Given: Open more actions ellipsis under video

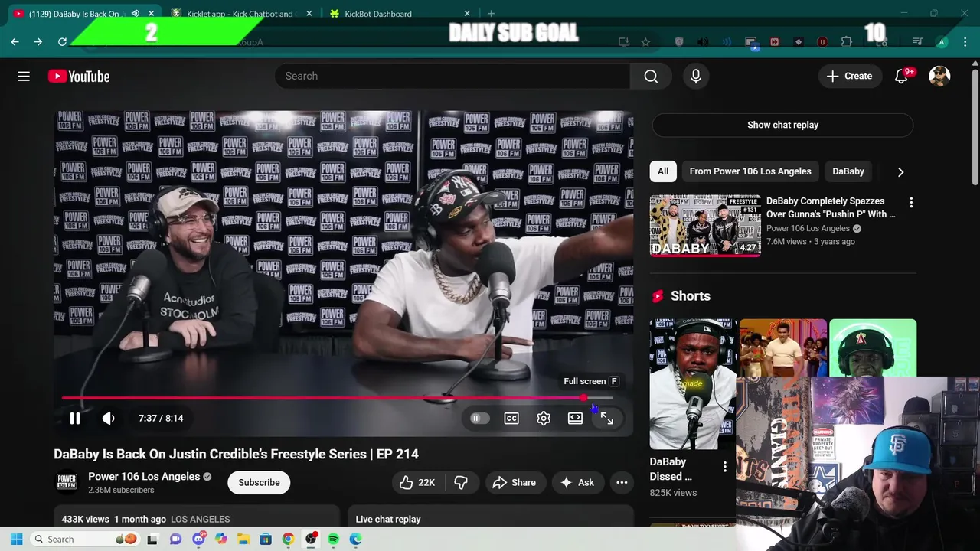Looking at the screenshot, I should coord(622,483).
